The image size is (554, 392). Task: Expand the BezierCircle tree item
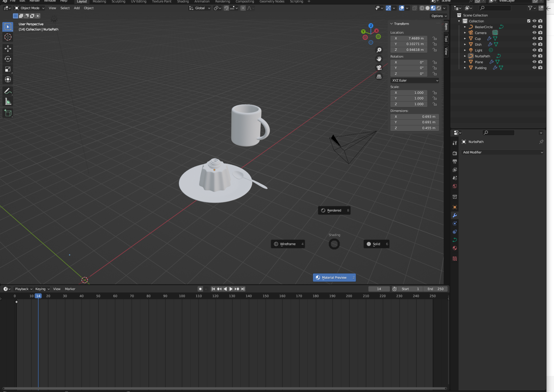(x=465, y=27)
